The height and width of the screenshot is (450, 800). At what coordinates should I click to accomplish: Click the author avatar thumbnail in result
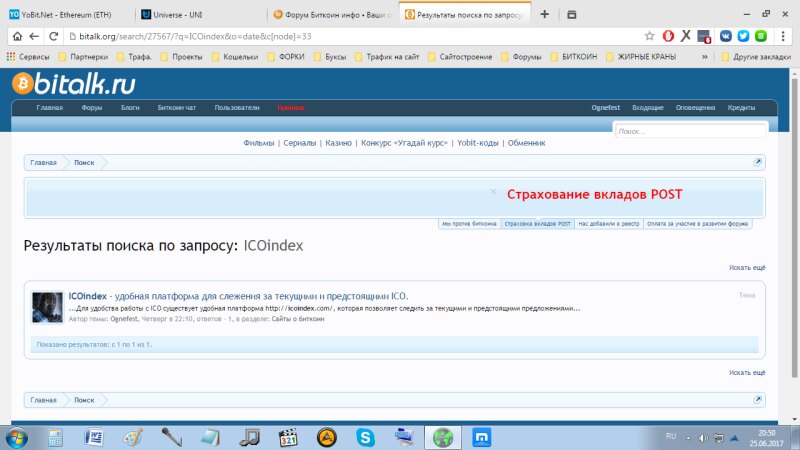pos(47,306)
